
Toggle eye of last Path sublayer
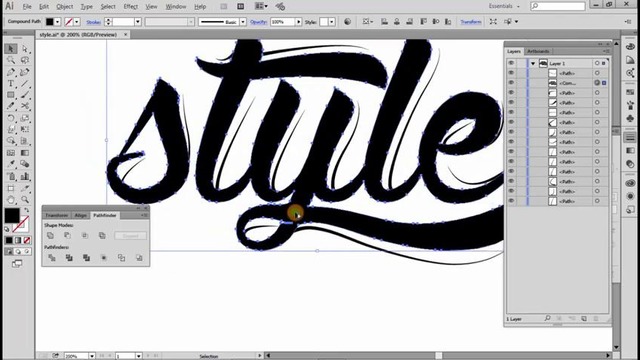[x=511, y=201]
